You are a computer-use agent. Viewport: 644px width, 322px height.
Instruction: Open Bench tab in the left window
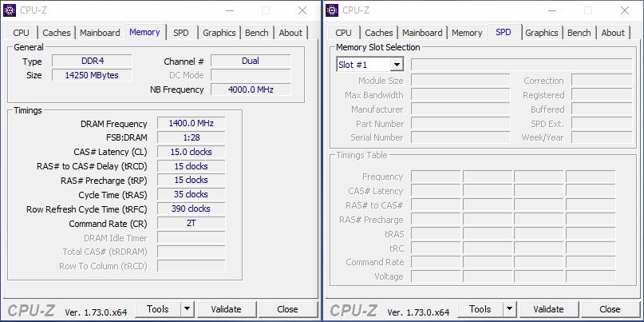click(x=257, y=33)
